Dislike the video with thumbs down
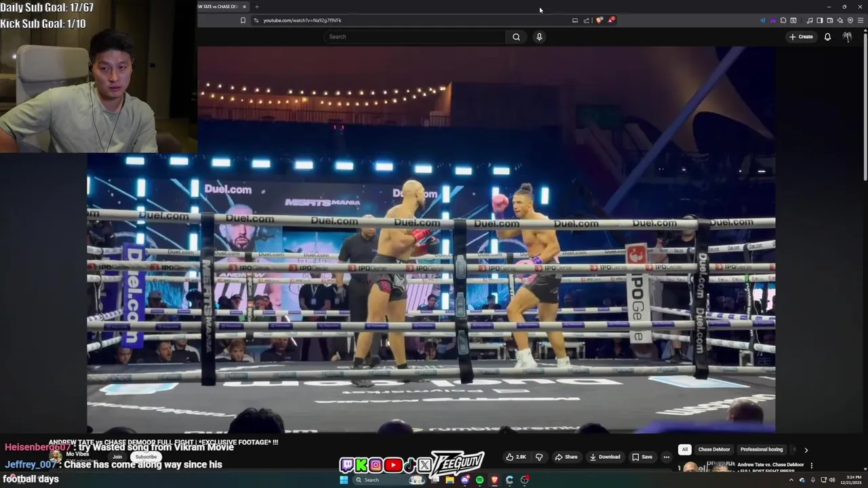 pos(539,457)
